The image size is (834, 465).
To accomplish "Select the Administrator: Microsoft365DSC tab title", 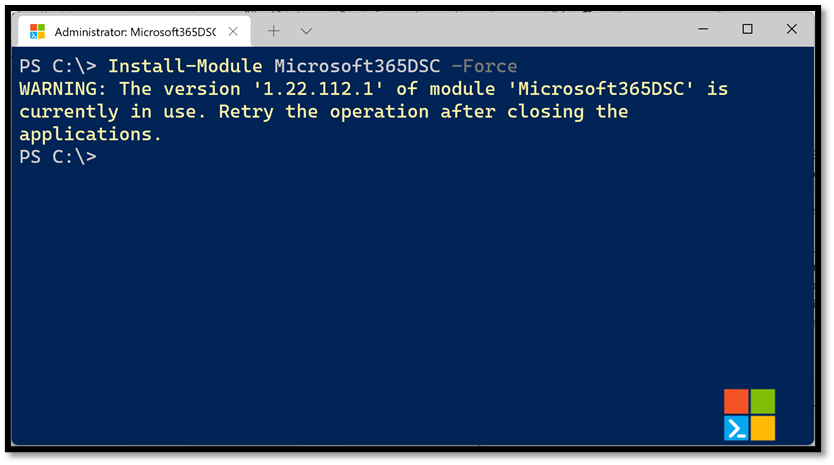I will coord(135,32).
